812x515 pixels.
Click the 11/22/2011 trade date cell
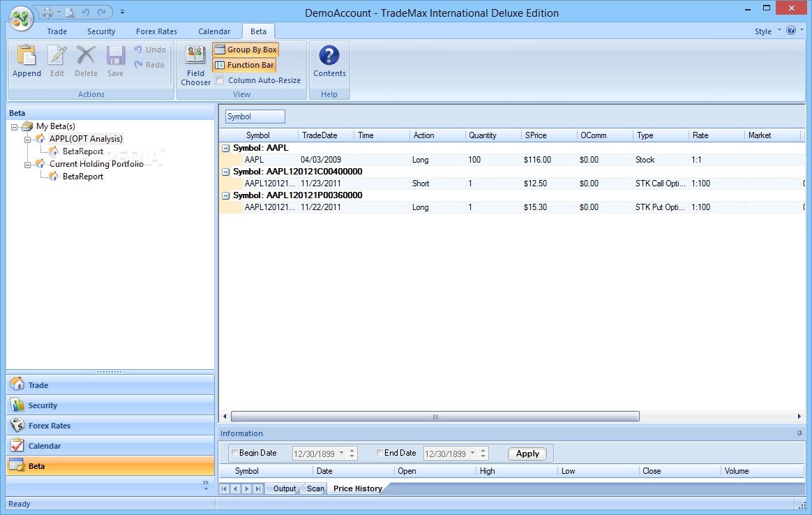point(326,207)
